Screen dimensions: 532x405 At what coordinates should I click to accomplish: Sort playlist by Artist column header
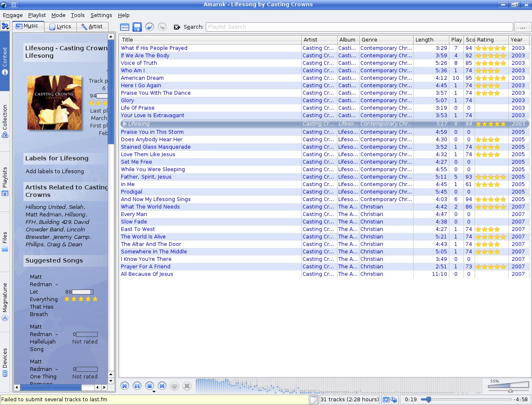click(x=319, y=40)
